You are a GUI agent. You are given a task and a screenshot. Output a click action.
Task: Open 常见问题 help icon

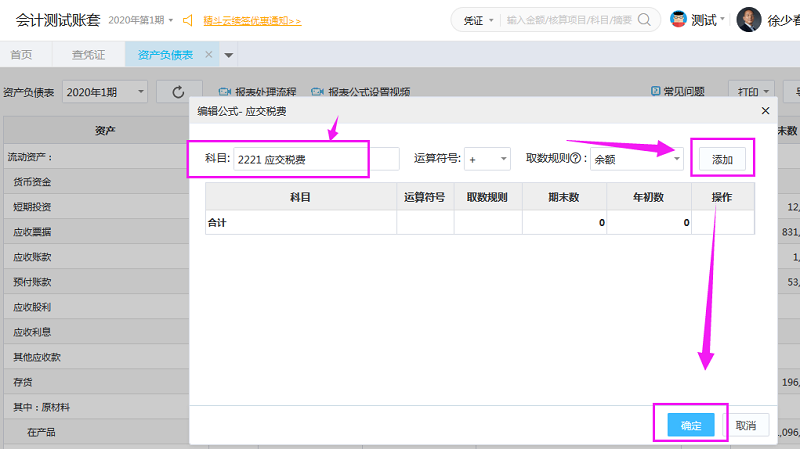coord(656,92)
